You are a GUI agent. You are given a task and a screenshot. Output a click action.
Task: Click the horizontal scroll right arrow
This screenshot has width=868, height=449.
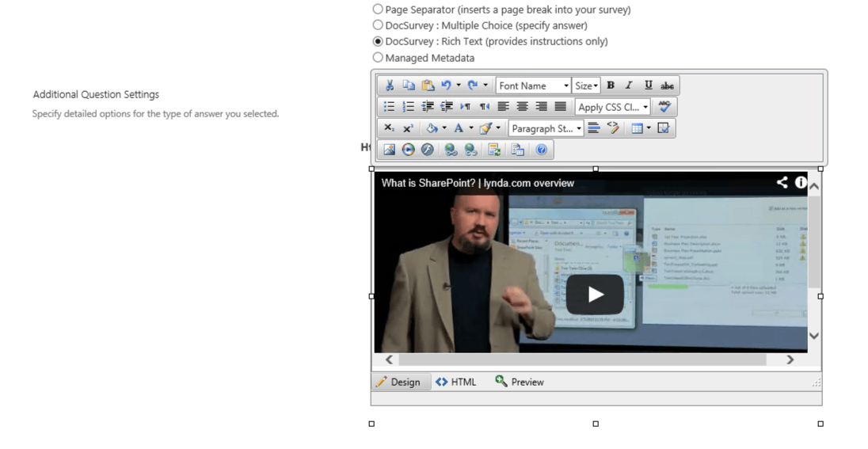(x=790, y=360)
